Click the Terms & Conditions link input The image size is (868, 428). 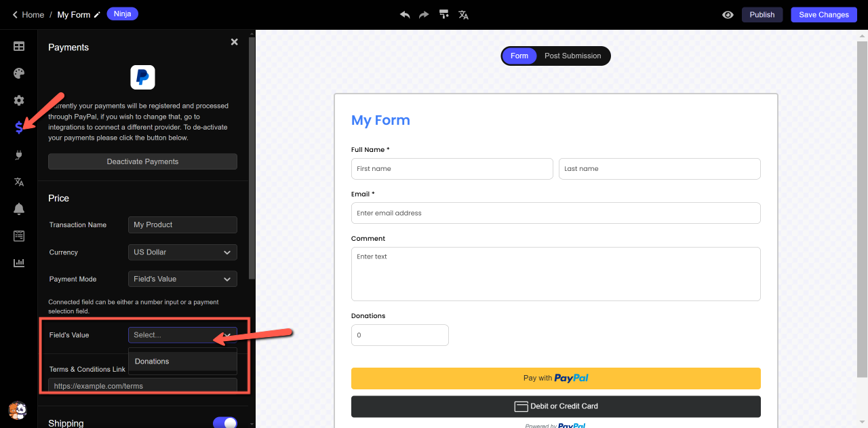tap(142, 385)
